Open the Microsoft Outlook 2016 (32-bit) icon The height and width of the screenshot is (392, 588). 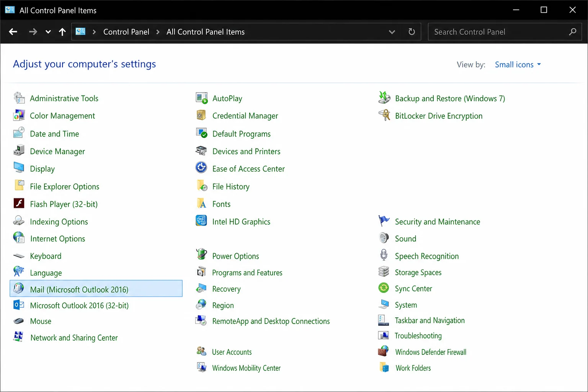tap(19, 305)
